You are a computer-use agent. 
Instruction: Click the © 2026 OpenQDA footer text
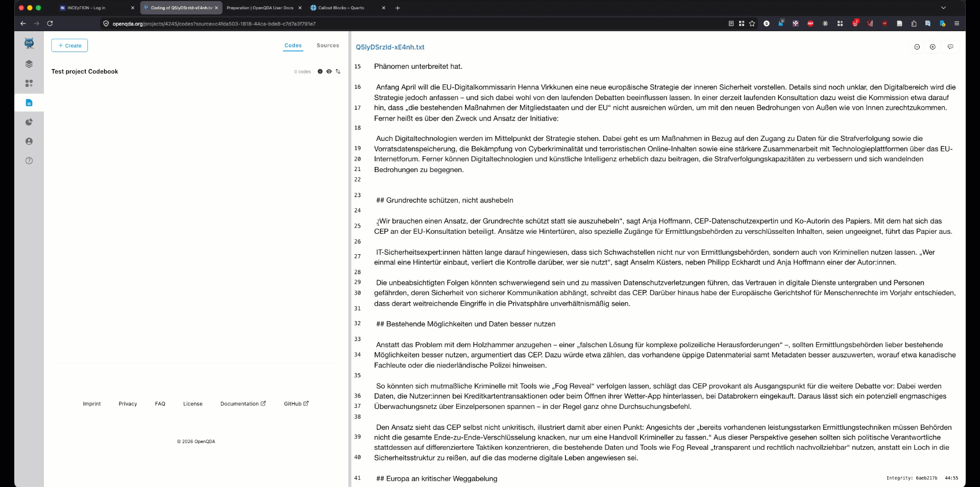196,442
